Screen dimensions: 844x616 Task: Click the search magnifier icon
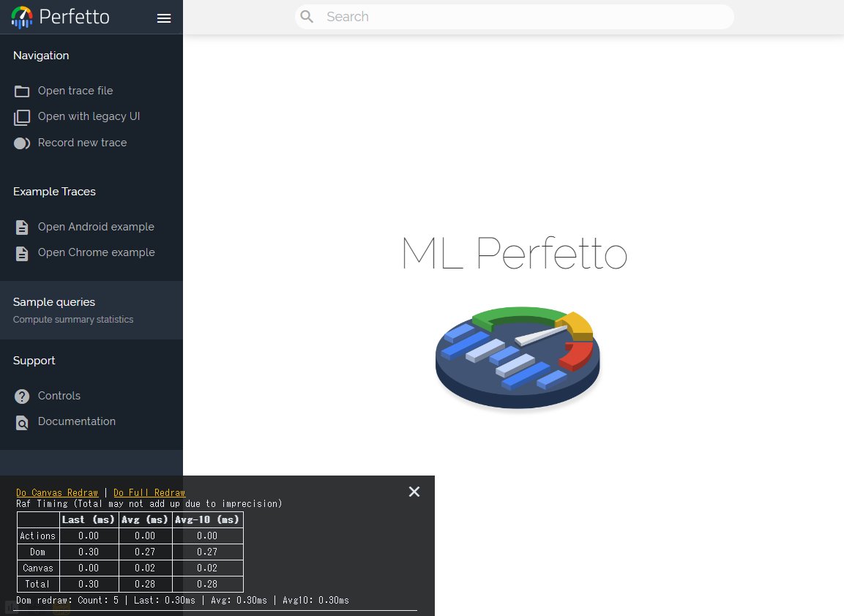point(307,17)
